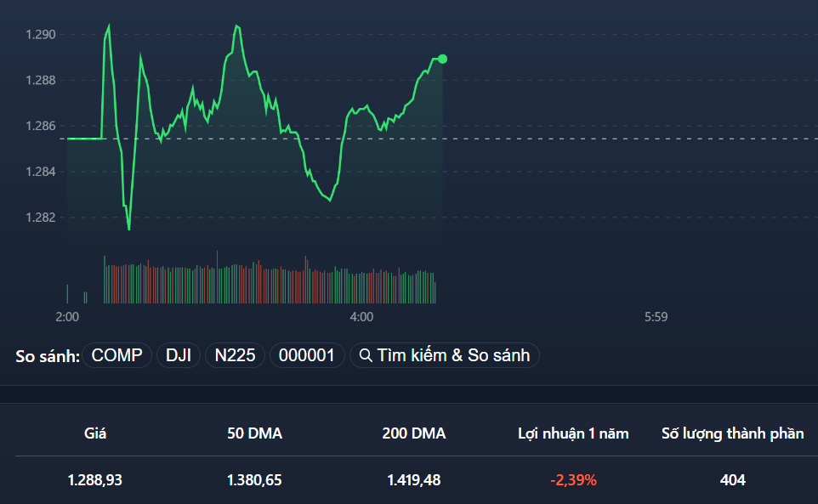The image size is (818, 504).
Task: Toggle the COMP comparison index overlay
Action: [116, 354]
